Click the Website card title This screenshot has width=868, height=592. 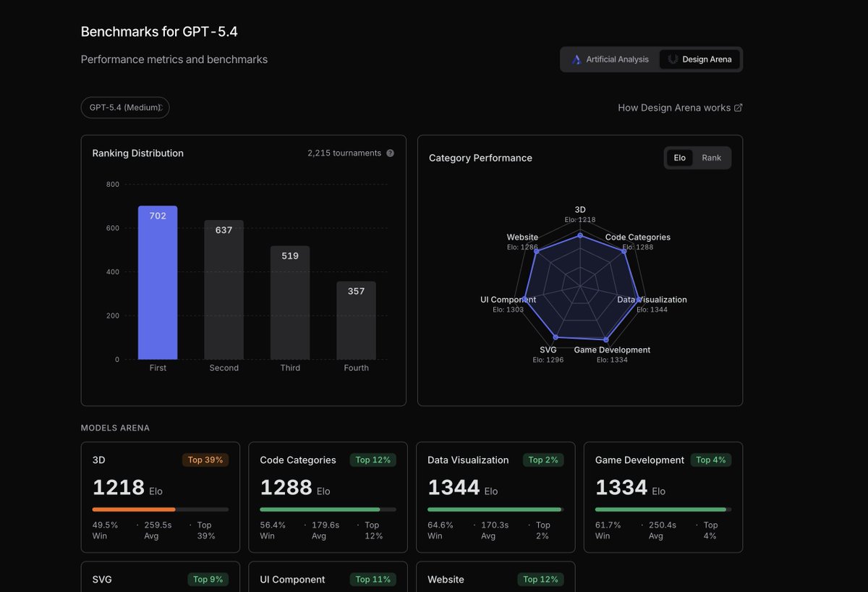pos(446,580)
